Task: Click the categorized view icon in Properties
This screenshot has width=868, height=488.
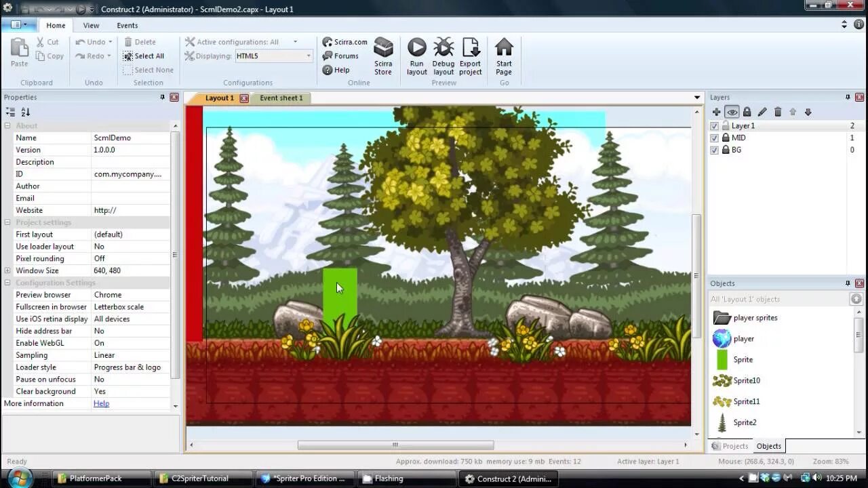Action: pos(10,112)
